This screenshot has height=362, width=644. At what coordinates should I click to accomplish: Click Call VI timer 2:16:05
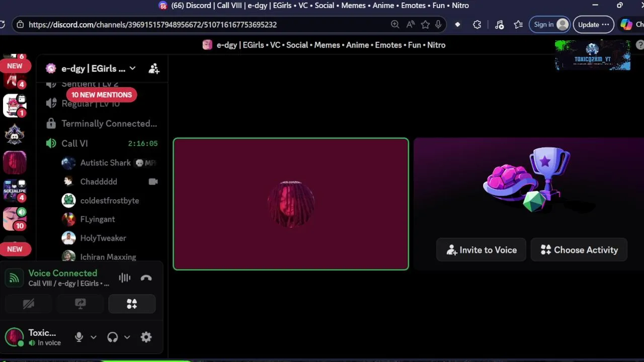(142, 144)
